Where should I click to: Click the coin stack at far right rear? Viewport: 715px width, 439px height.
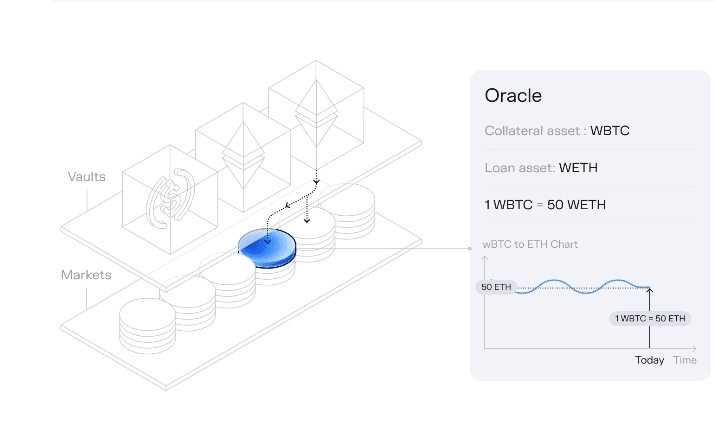(x=350, y=210)
